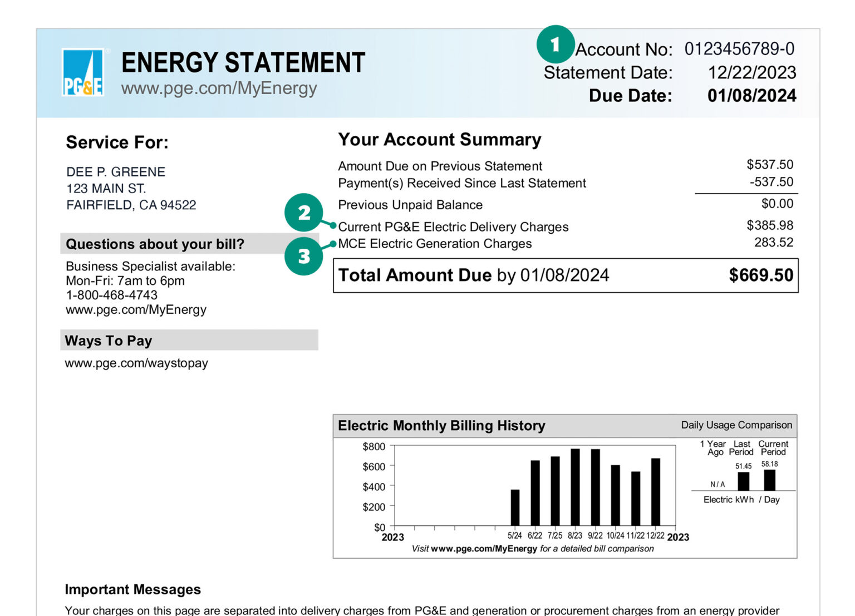Click the -537.50 payment value
Viewport: 855px width, 616px height.
(x=772, y=182)
